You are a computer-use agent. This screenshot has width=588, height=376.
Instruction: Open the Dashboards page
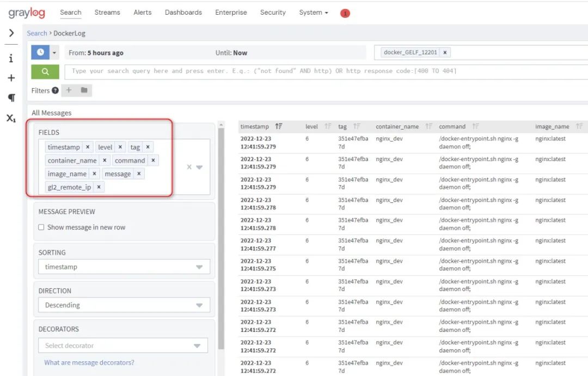pyautogui.click(x=183, y=13)
